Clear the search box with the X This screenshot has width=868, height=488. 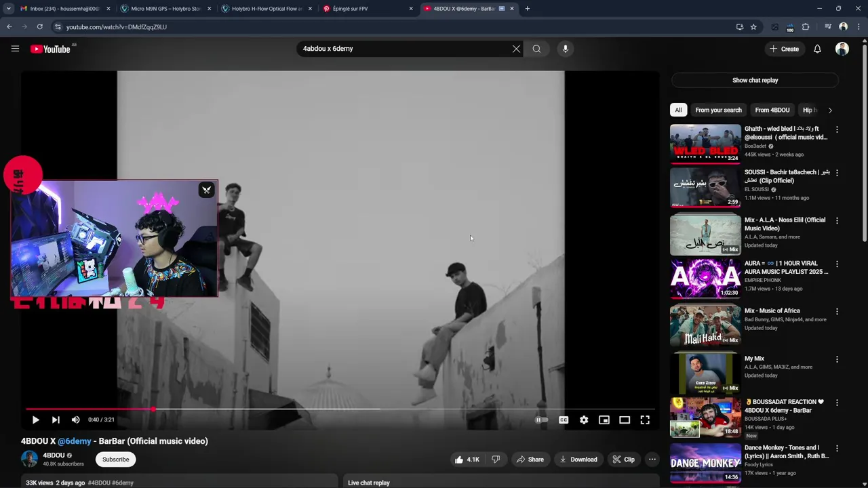click(x=516, y=49)
